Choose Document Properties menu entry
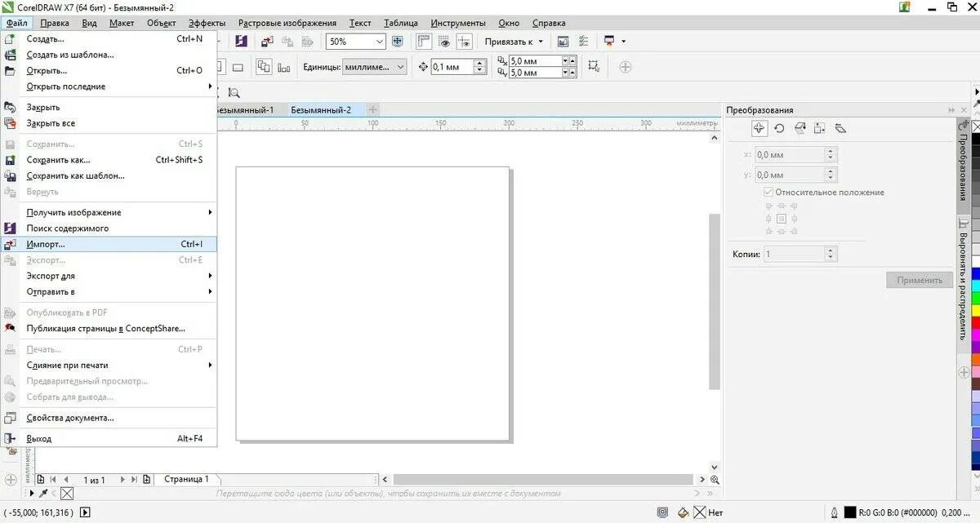The height and width of the screenshot is (523, 980). pyautogui.click(x=108, y=418)
